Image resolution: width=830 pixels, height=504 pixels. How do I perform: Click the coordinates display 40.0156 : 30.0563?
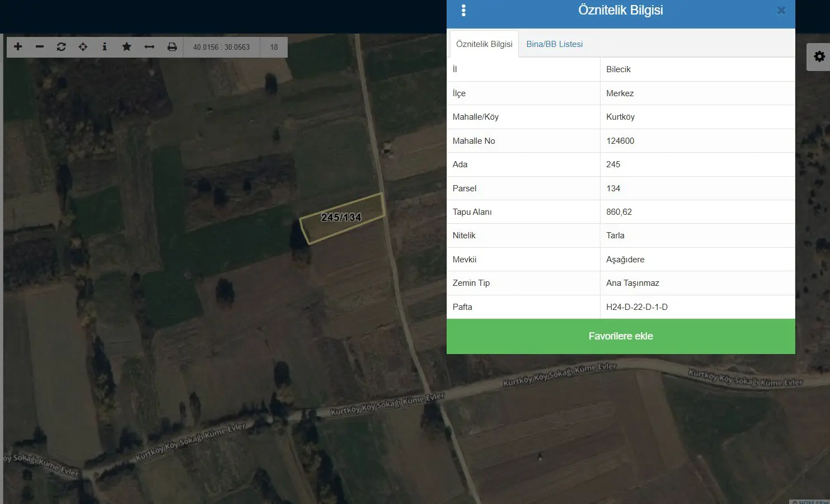click(x=222, y=47)
